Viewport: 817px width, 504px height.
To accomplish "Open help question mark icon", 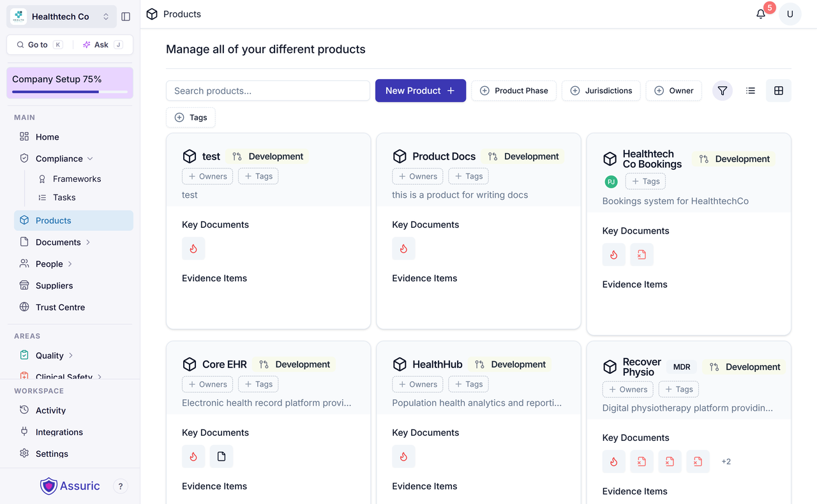I will 121,486.
